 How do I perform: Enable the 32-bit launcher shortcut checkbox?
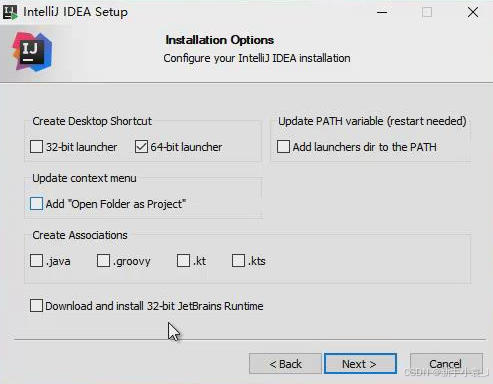[36, 147]
